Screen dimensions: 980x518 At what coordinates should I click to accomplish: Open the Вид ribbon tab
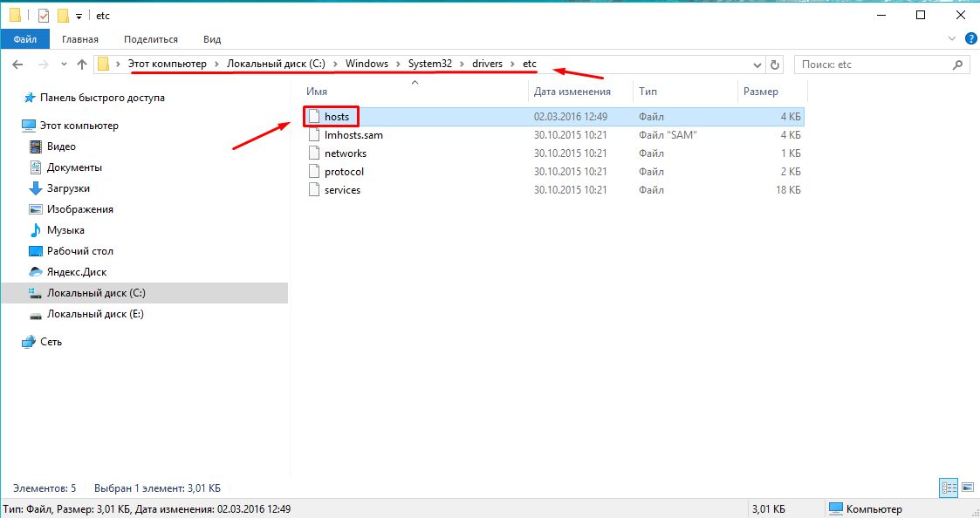pos(212,39)
